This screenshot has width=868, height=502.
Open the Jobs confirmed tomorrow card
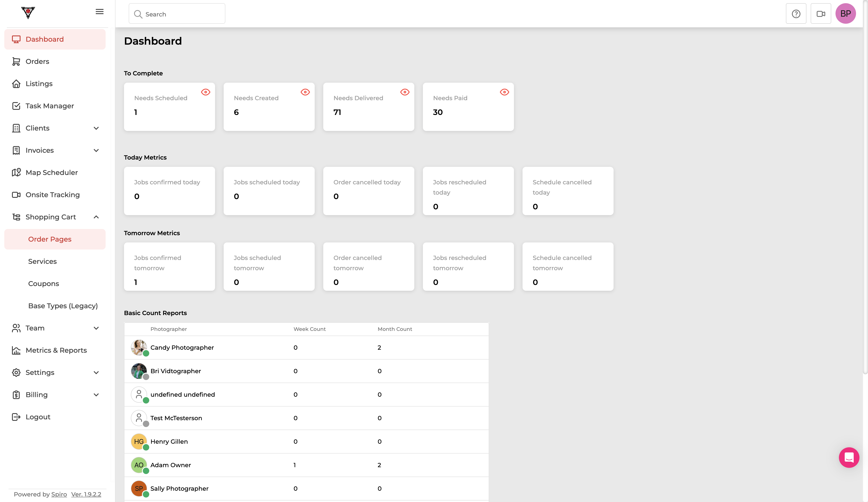tap(170, 267)
